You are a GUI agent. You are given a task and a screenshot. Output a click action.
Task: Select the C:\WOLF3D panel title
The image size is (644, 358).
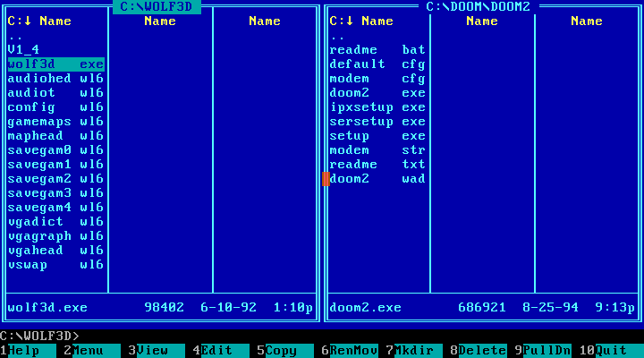[x=157, y=6]
